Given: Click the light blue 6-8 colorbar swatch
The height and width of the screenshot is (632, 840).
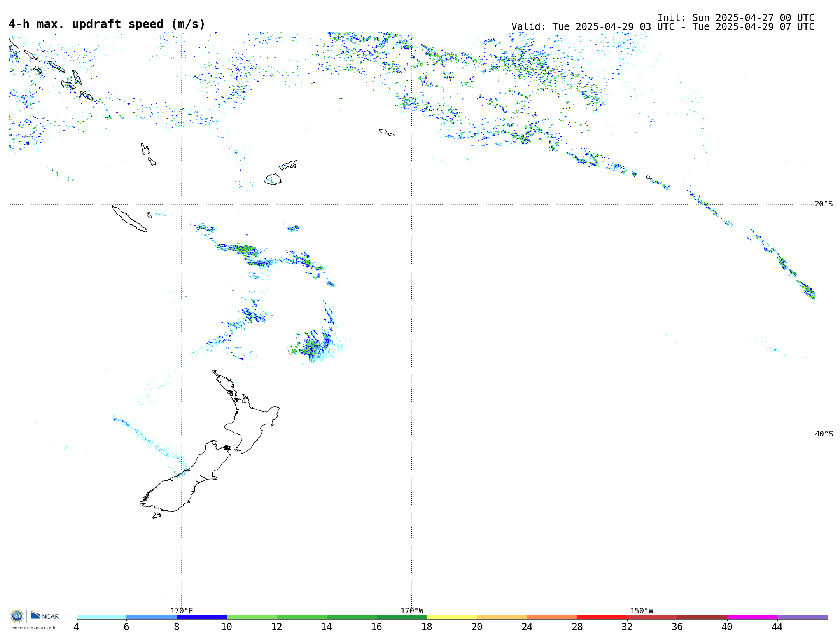Looking at the screenshot, I should pos(151,617).
